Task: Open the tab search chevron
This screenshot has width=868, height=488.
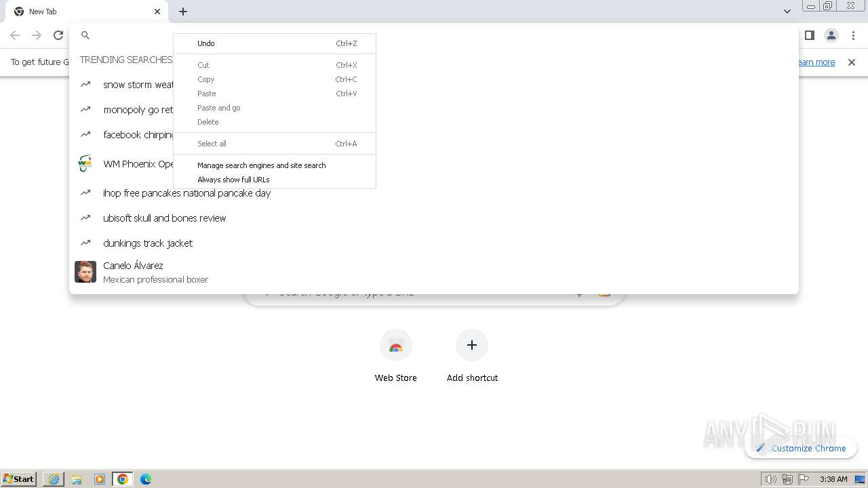Action: 787,12
